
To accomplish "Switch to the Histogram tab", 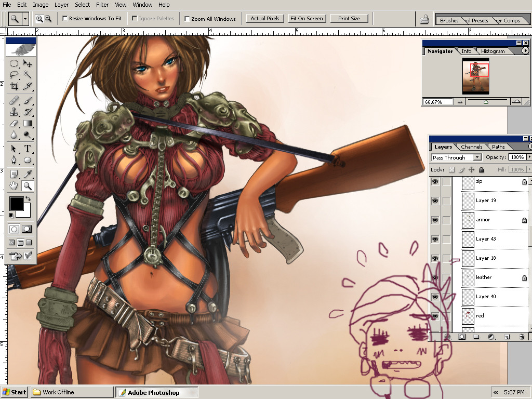I will click(493, 51).
